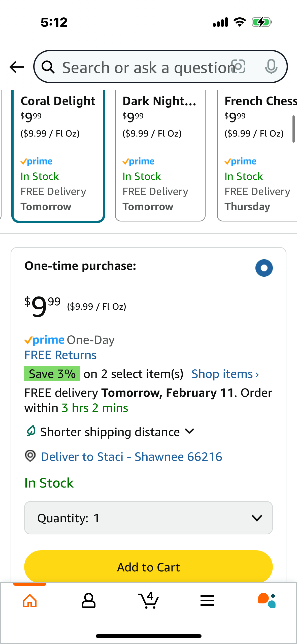Select the Dark Night variant card

pyautogui.click(x=160, y=155)
